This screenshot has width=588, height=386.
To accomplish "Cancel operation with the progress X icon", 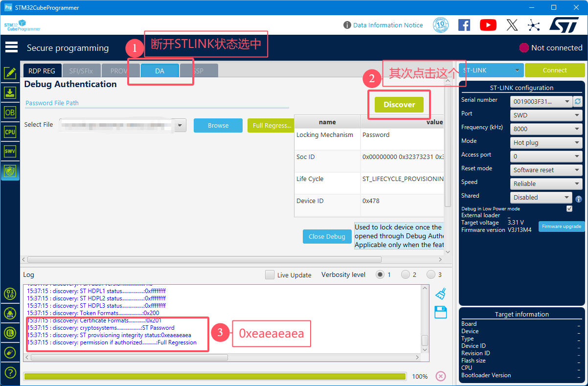I will (441, 376).
